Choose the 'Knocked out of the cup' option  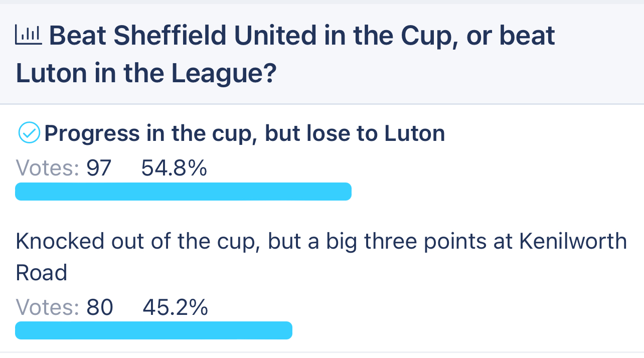coord(321,257)
